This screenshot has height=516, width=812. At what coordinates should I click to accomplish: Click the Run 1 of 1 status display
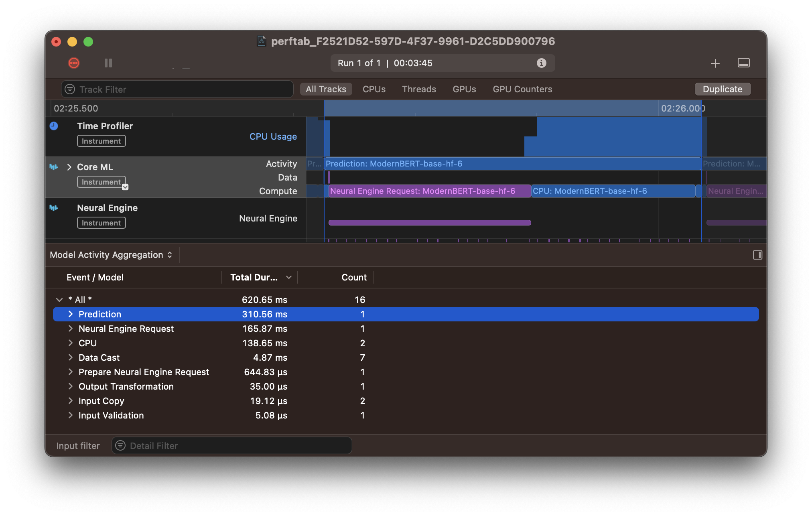tap(443, 63)
